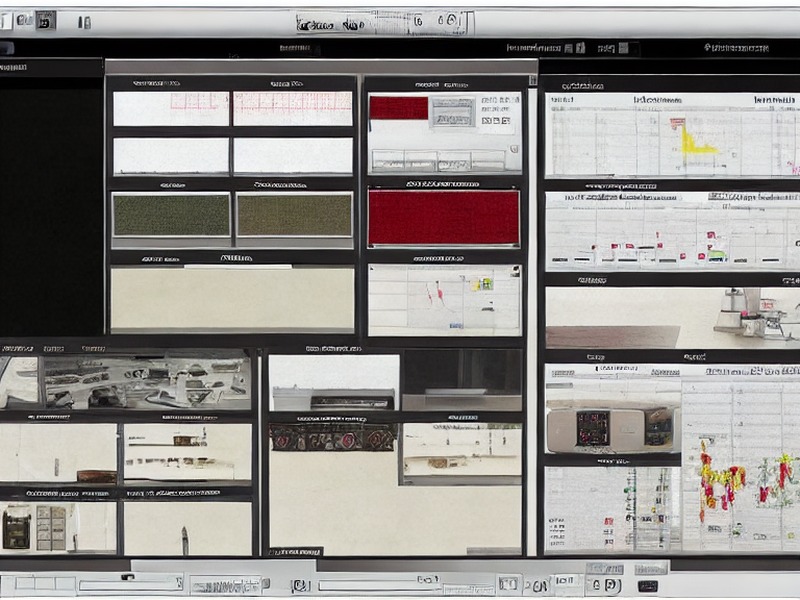Click the small gray button above bottom-right toolbar
800x600 pixels.
(x=651, y=568)
